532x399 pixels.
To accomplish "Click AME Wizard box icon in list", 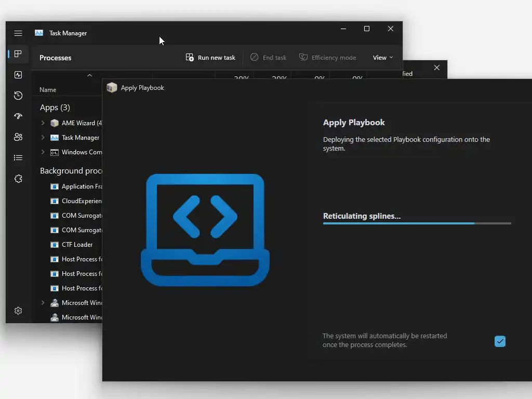I will (54, 123).
